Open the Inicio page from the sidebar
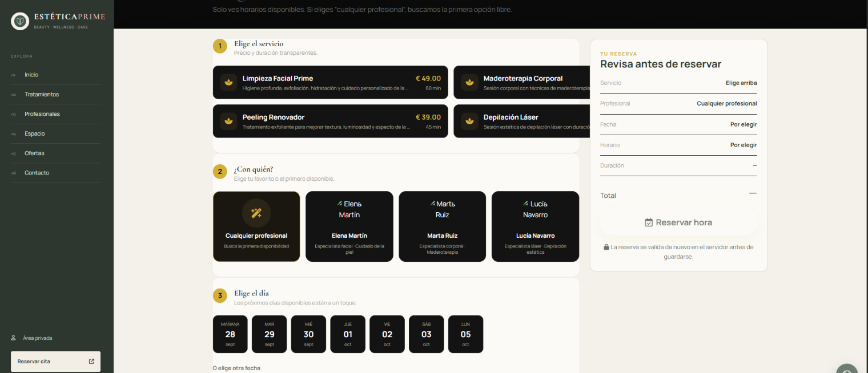This screenshot has width=868, height=373. (56, 75)
